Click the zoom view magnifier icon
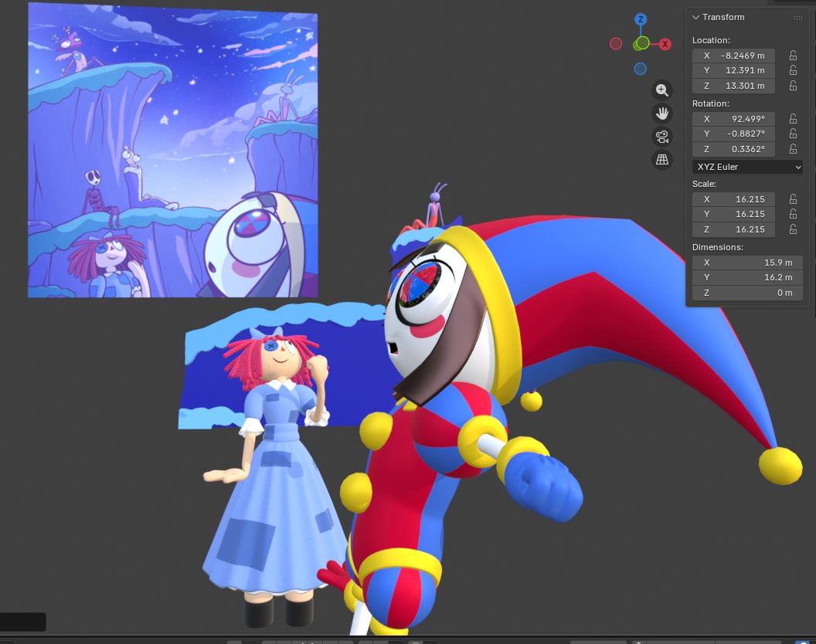816x644 pixels. point(662,90)
